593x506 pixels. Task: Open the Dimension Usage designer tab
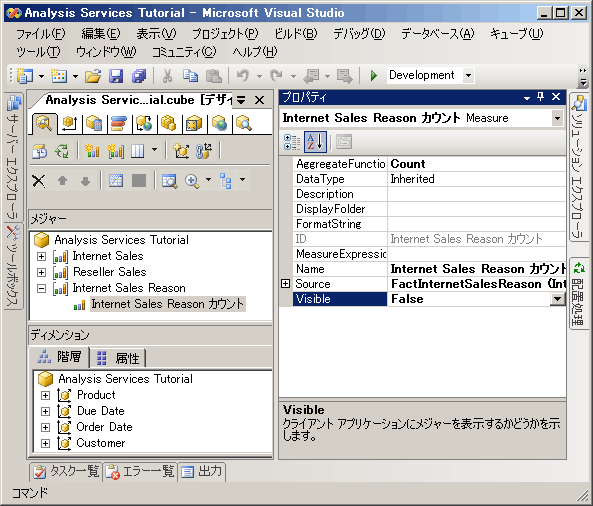[x=70, y=123]
